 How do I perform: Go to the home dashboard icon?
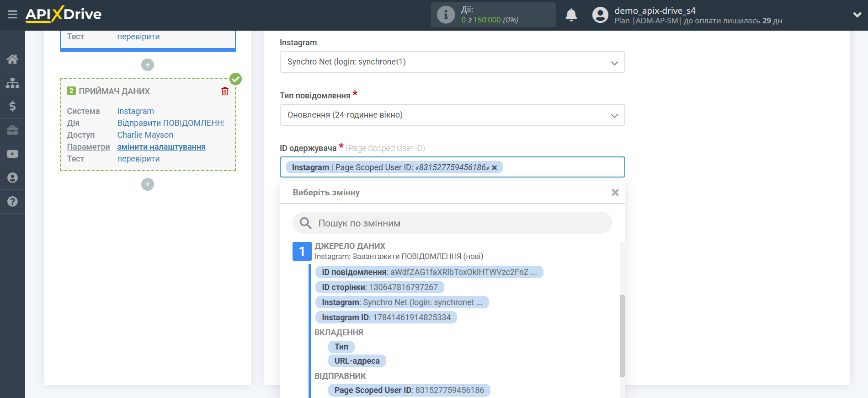pyautogui.click(x=12, y=59)
